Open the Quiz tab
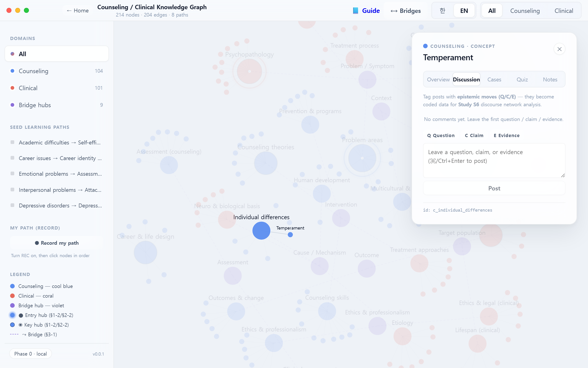588x368 pixels. [522, 79]
